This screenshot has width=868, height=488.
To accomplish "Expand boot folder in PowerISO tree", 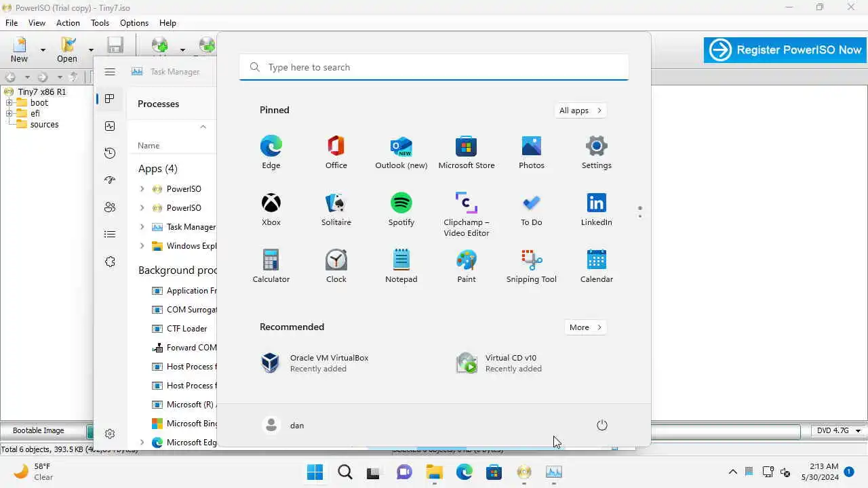I will (9, 103).
